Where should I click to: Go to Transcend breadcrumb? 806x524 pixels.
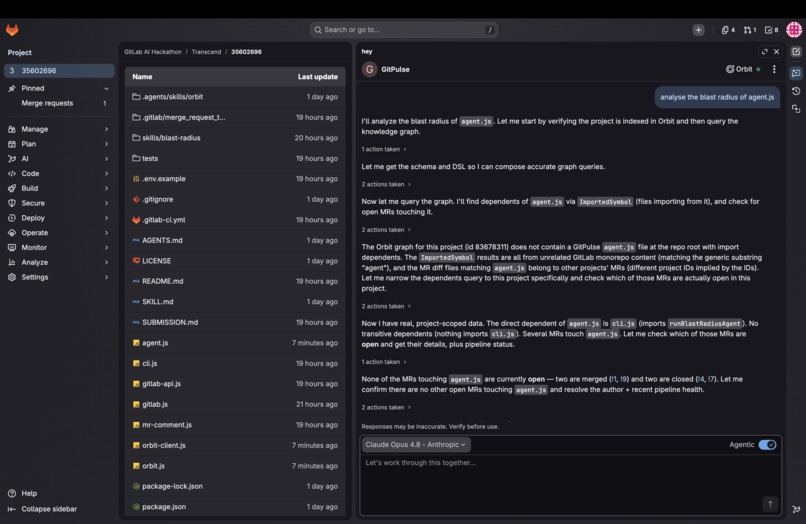point(206,52)
